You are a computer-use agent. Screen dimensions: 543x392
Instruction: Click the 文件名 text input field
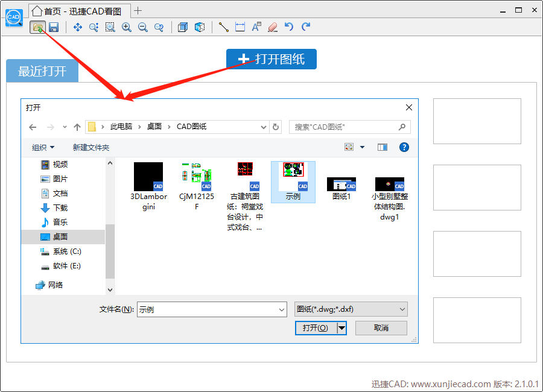tap(212, 309)
